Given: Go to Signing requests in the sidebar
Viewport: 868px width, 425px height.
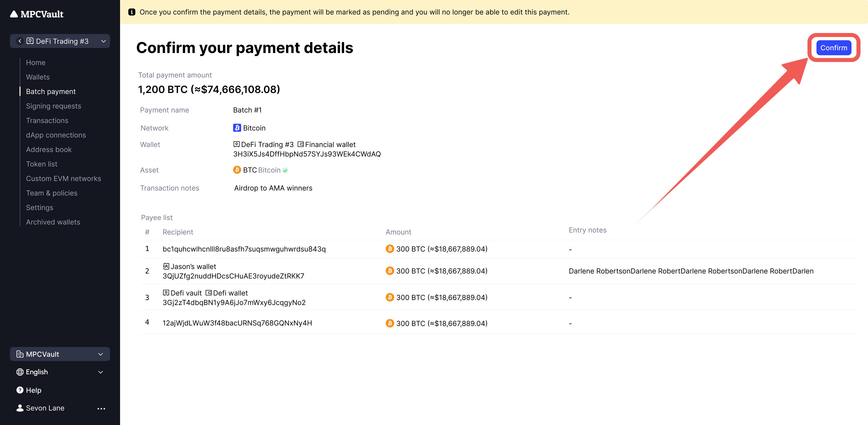Looking at the screenshot, I should click(x=54, y=106).
